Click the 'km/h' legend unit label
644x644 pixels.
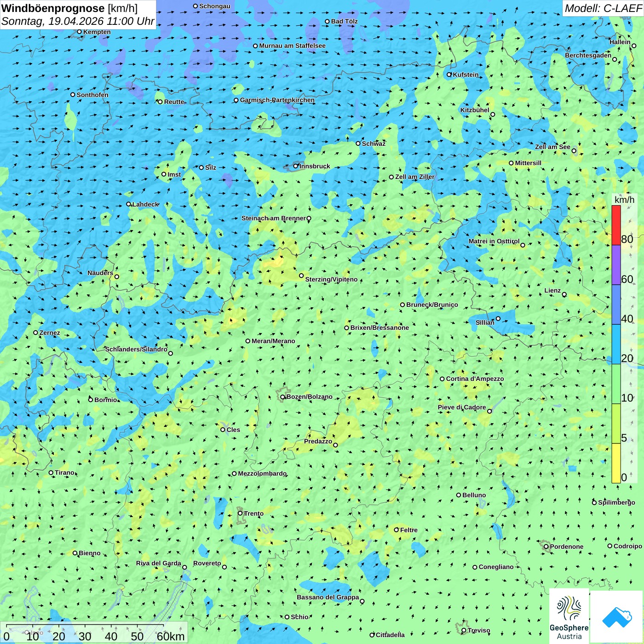[x=624, y=200]
